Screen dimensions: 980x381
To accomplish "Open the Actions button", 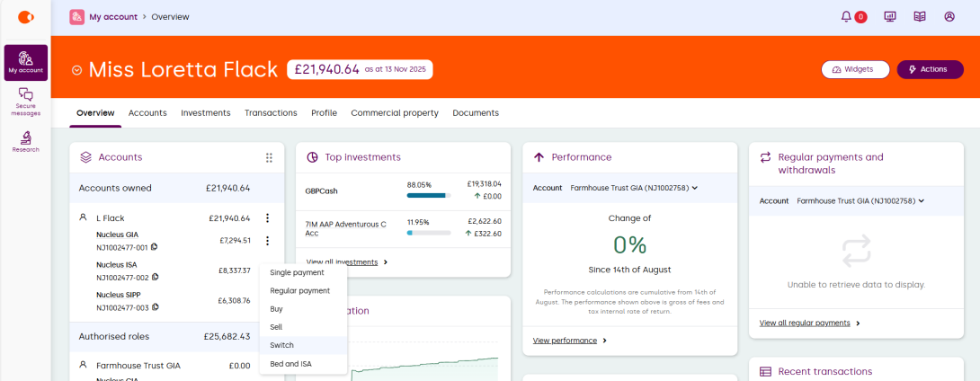I will coord(929,69).
